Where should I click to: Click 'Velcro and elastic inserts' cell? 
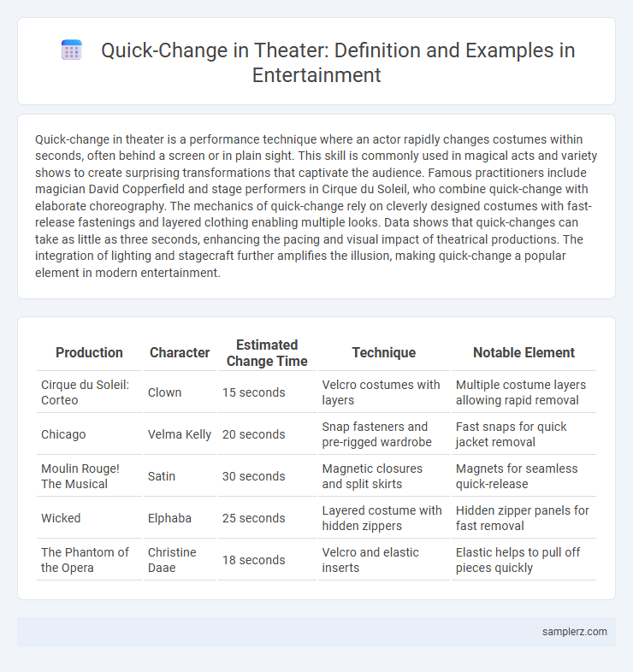click(x=384, y=560)
